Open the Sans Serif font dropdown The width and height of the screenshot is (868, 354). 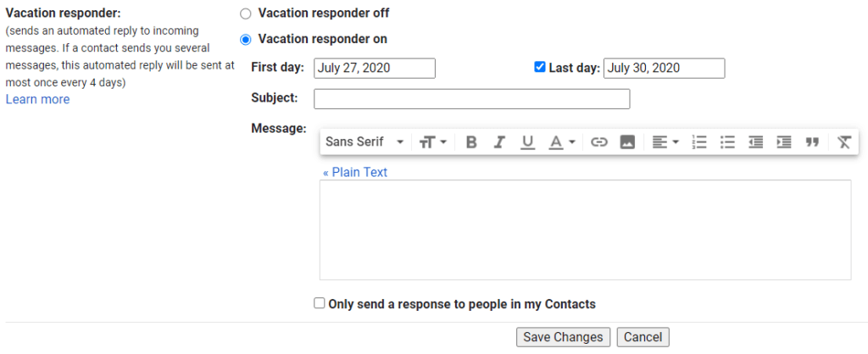pyautogui.click(x=364, y=142)
